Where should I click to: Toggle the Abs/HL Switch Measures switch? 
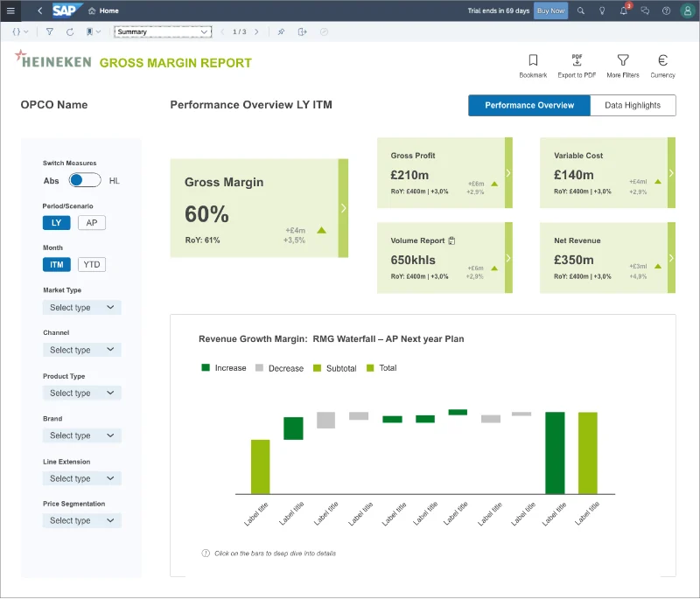point(85,180)
